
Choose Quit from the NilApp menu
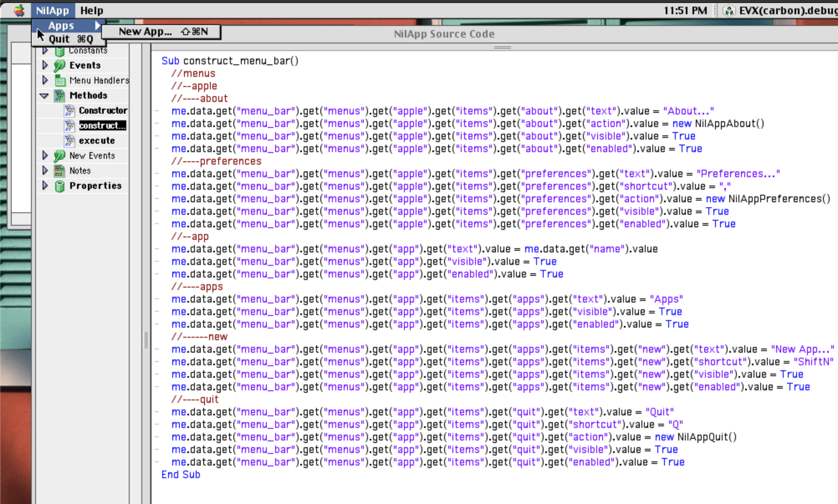coord(69,39)
